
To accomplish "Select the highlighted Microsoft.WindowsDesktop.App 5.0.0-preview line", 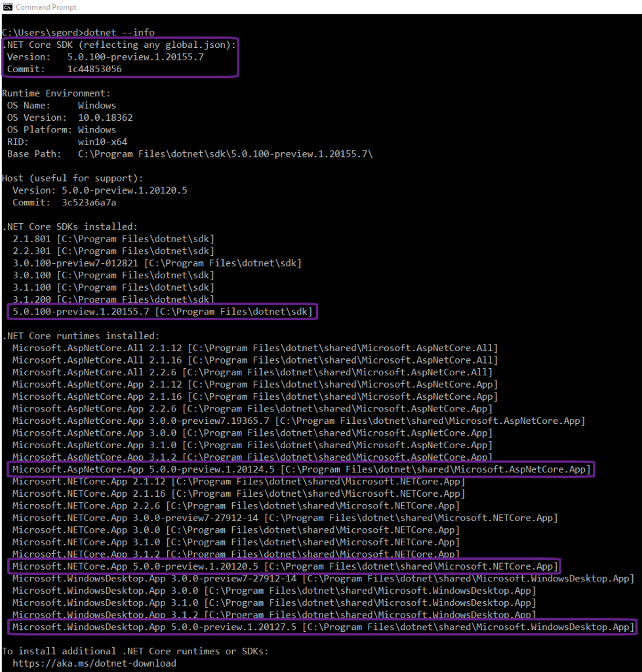I will tap(323, 627).
